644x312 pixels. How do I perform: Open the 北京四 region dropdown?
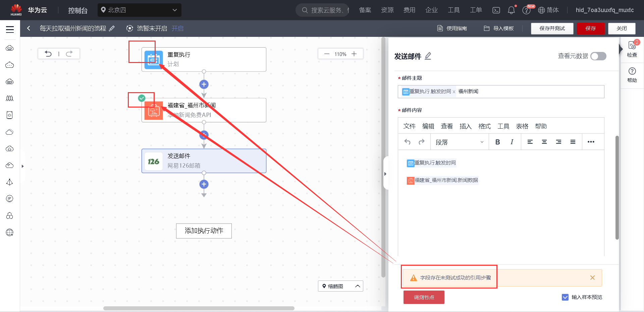tap(140, 10)
